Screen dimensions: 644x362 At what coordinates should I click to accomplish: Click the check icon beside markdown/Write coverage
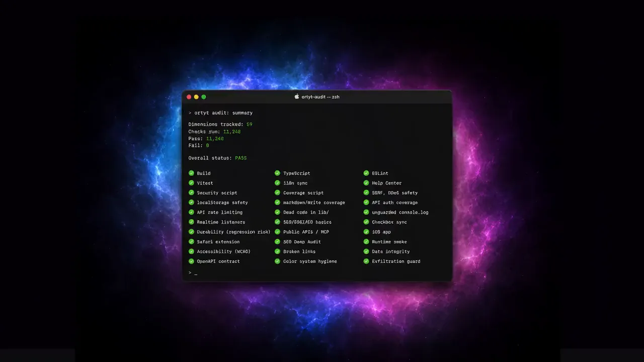point(277,203)
